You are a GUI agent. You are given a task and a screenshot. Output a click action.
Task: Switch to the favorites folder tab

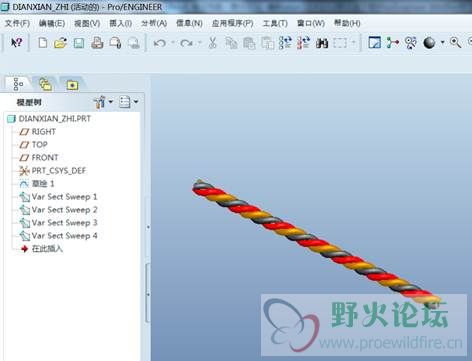pos(72,85)
